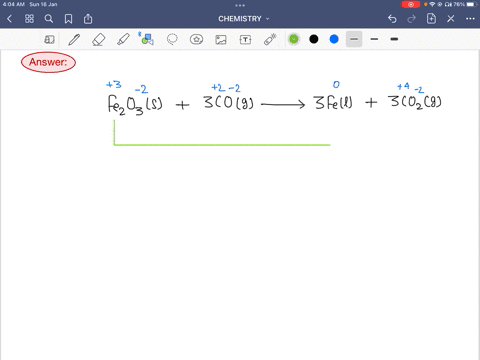Open the thumbnails grid view
The height and width of the screenshot is (360, 480).
29,19
